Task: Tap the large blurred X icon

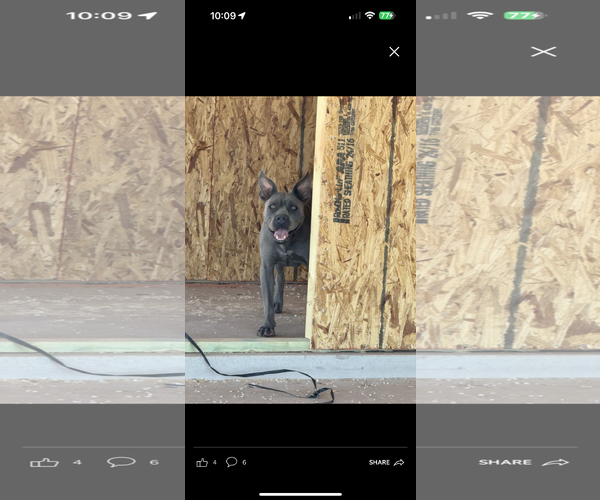Action: (543, 51)
